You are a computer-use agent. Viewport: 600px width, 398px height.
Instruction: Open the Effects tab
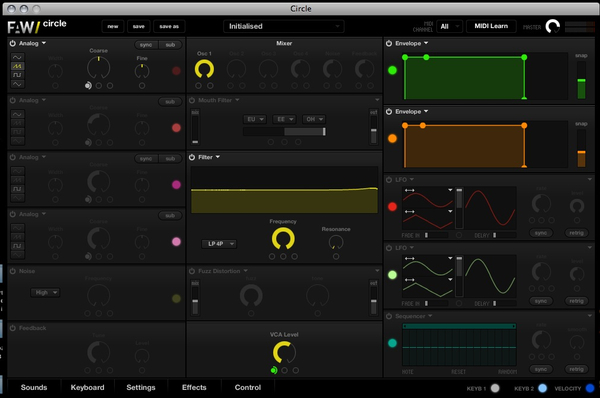[x=194, y=387]
